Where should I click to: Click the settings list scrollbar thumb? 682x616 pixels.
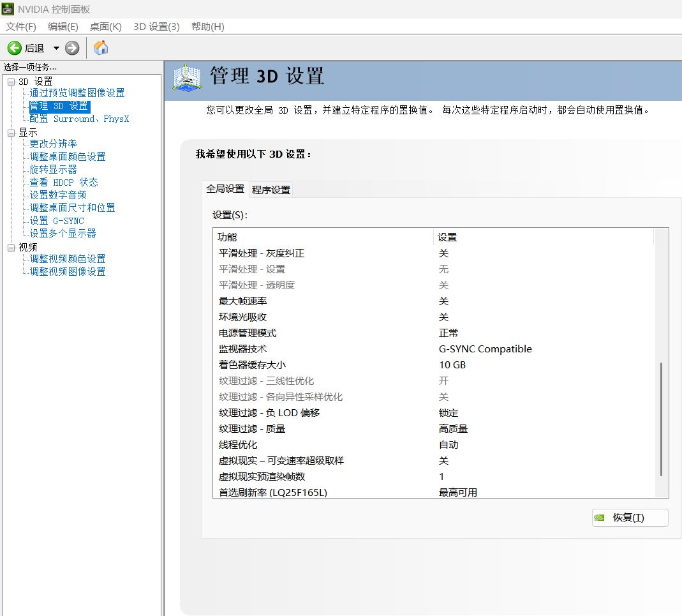[662, 419]
